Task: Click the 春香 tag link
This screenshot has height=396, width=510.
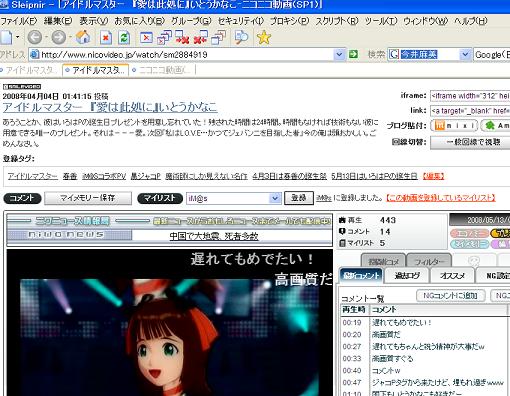Action: [x=70, y=176]
